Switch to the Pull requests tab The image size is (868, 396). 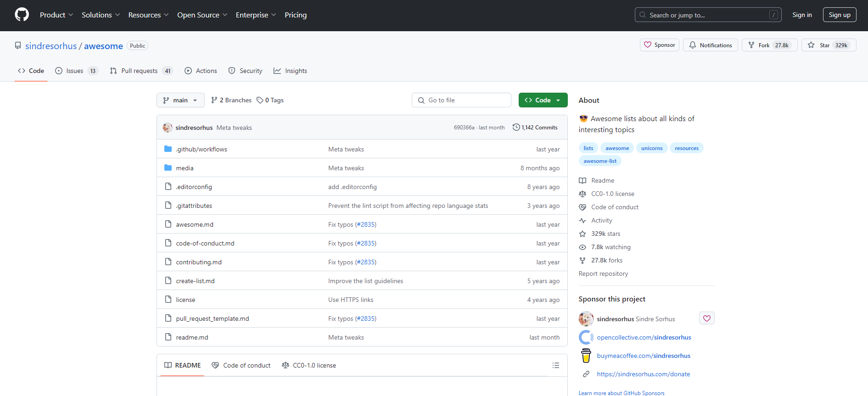click(141, 71)
